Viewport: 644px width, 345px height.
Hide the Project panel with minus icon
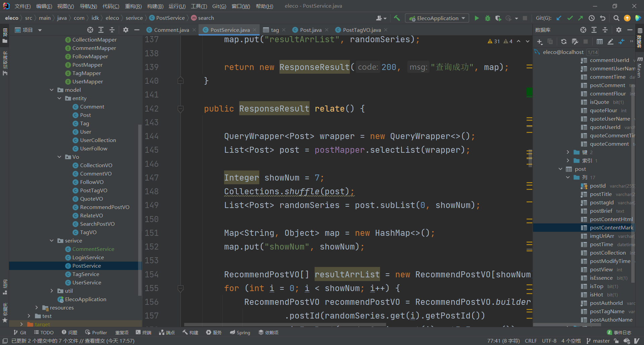coord(137,30)
